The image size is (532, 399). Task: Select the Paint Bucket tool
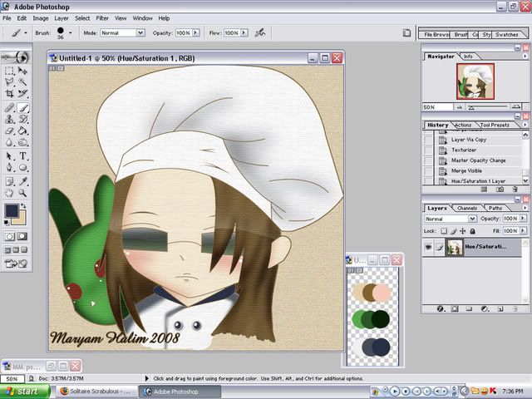22,131
